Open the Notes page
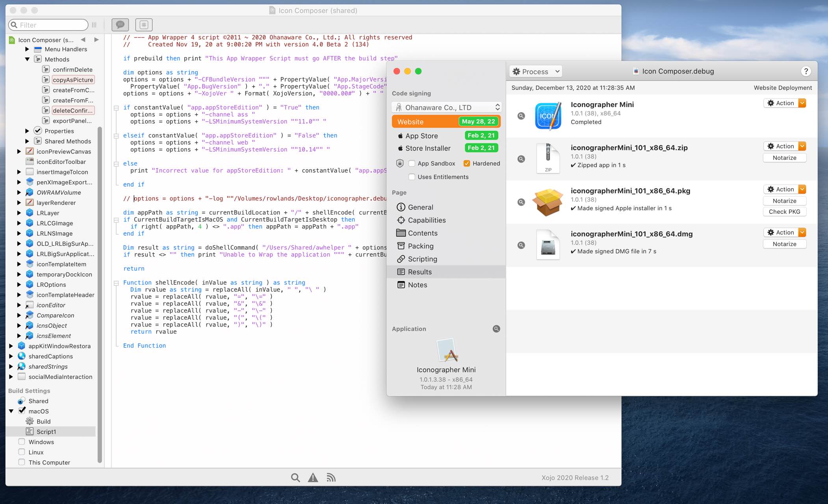This screenshot has height=504, width=828. point(446,285)
